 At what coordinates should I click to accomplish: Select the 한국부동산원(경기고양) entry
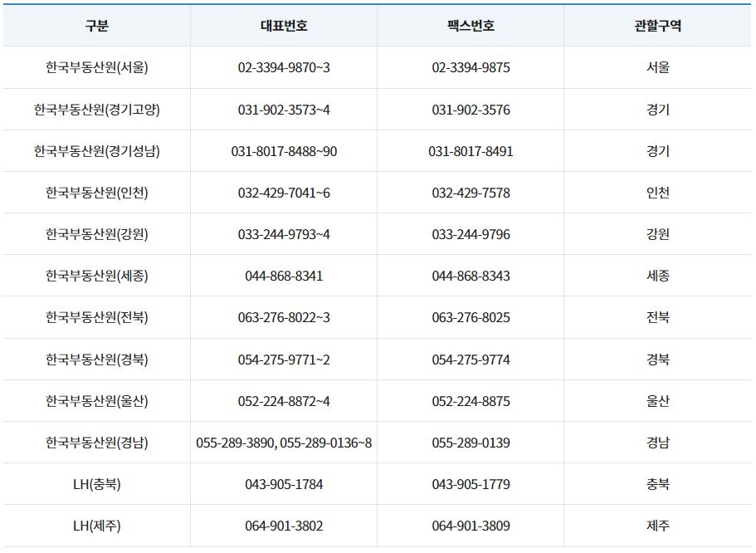tap(98, 110)
